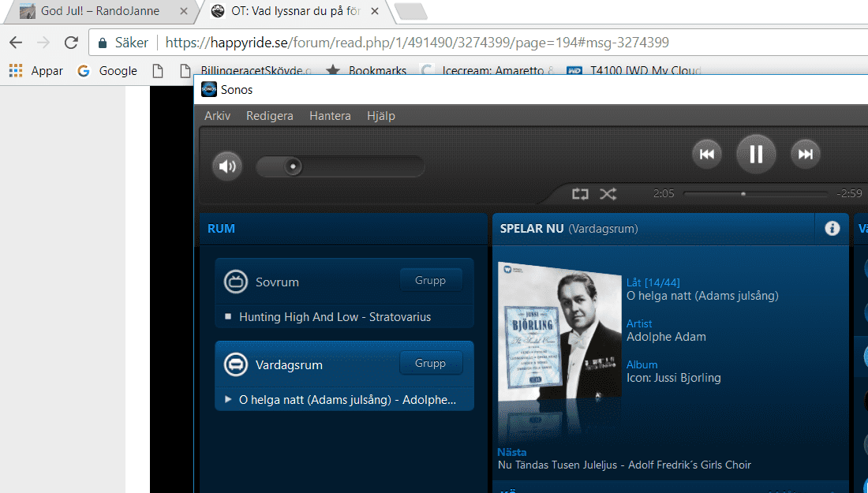868x493 pixels.
Task: Go forward in the browser
Action: pyautogui.click(x=43, y=43)
